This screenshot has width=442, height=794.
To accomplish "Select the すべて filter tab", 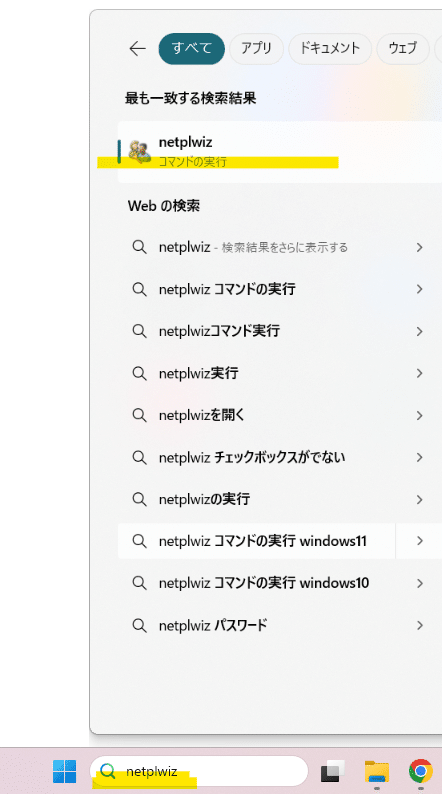I will (x=191, y=49).
